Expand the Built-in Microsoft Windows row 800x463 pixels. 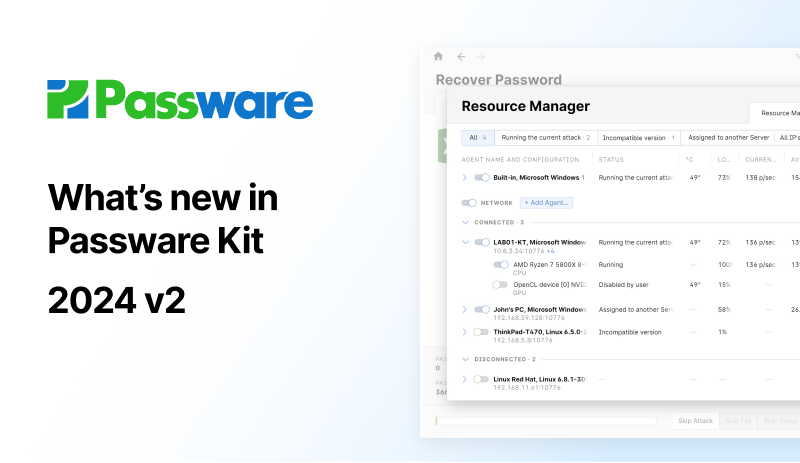pyautogui.click(x=464, y=177)
